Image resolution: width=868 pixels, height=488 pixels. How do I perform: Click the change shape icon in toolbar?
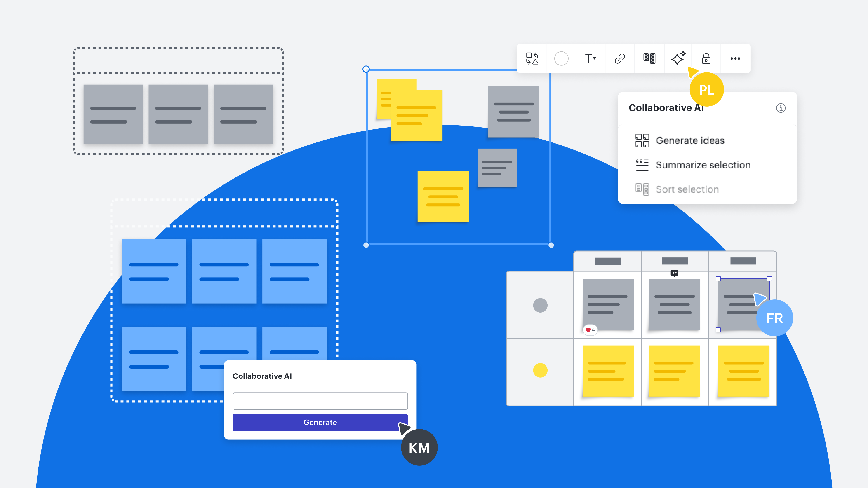point(532,58)
